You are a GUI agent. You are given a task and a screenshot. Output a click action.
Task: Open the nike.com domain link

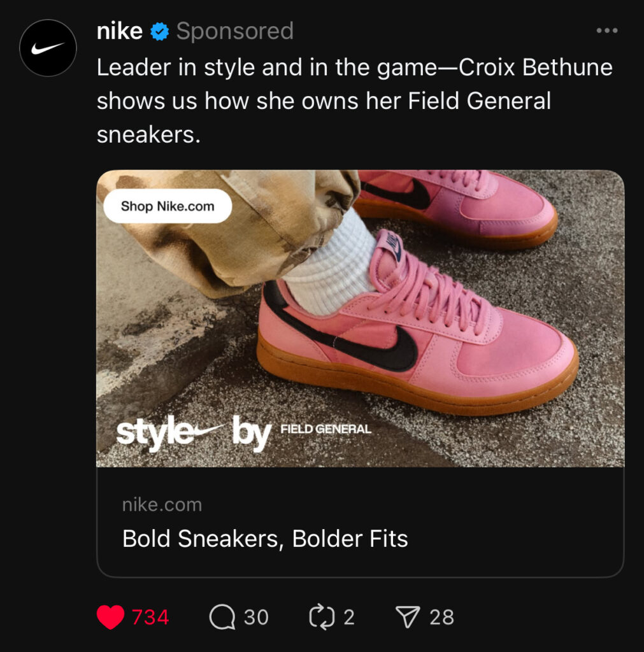tap(162, 505)
